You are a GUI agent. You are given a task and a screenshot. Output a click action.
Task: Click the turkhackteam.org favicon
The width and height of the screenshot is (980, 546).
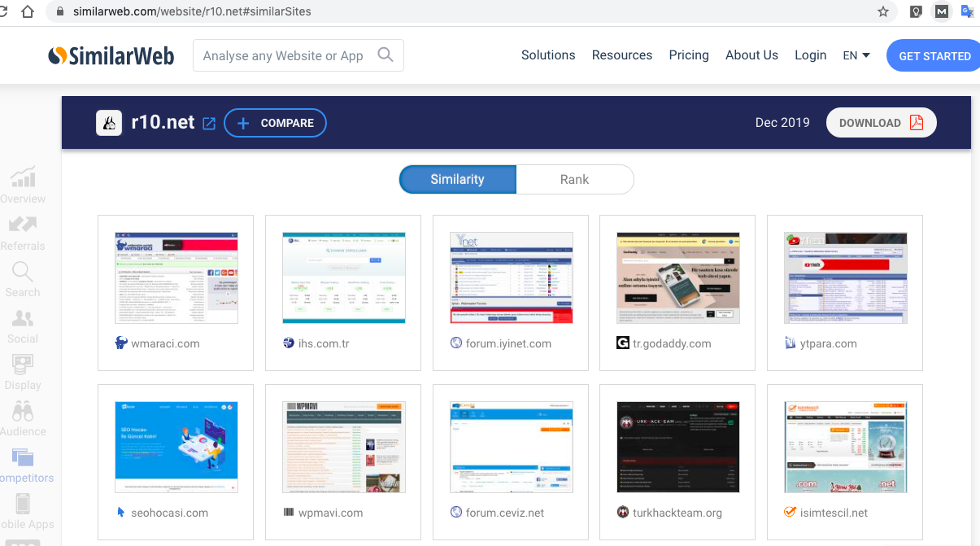point(623,513)
